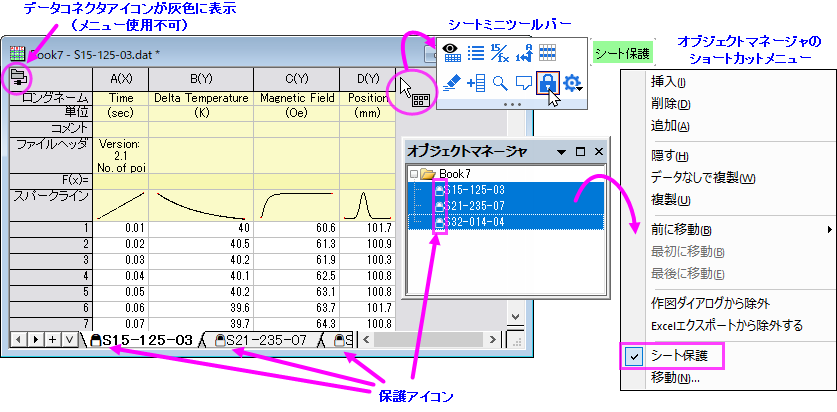Choose 挿入(I) from the shortcut menu
This screenshot has width=837, height=412.
(729, 82)
